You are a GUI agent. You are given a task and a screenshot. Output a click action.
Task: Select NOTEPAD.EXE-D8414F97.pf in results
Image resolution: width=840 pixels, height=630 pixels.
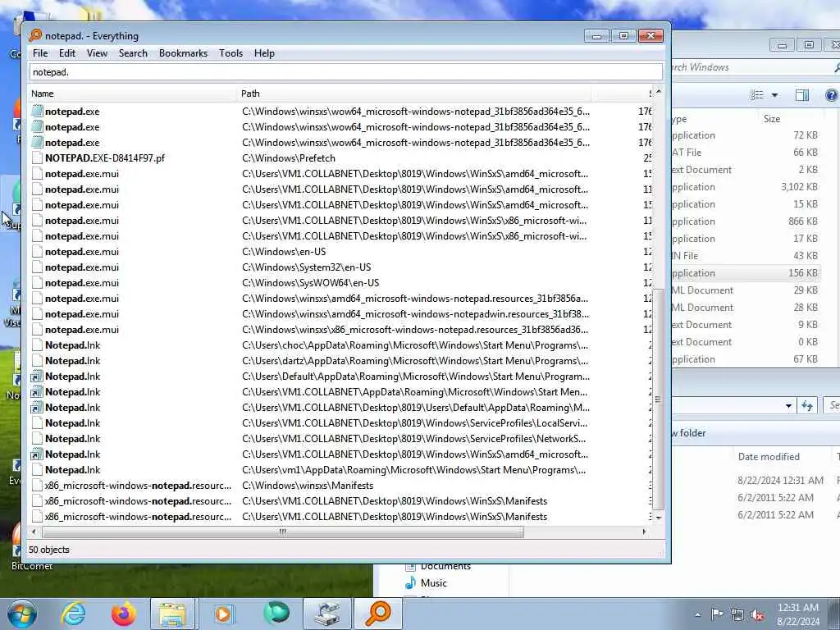(x=104, y=158)
